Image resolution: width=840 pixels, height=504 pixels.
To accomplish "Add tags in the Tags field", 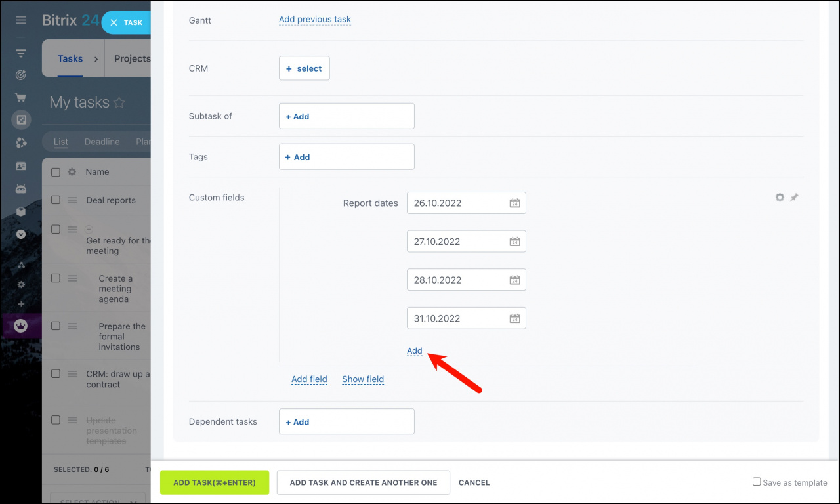I will 346,157.
